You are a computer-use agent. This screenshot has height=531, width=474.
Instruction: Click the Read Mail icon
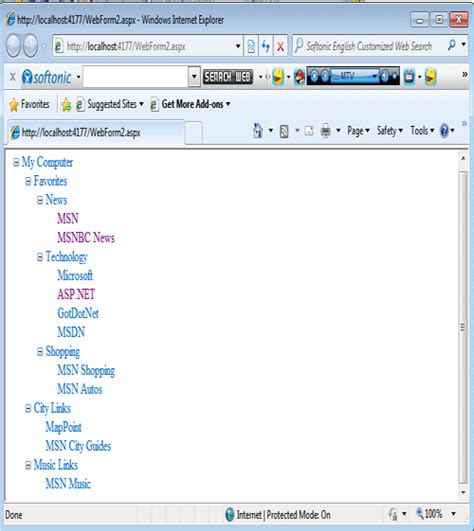point(309,131)
